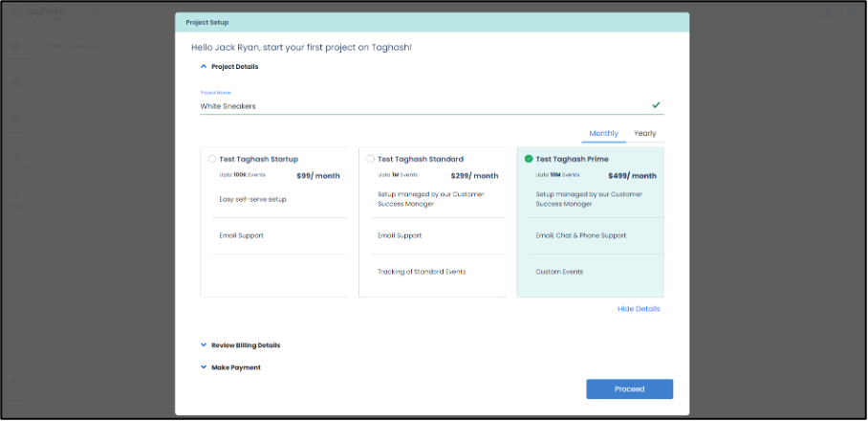The height and width of the screenshot is (421, 868).
Task: Click the Taghash logo behind the dialog
Action: click(37, 11)
